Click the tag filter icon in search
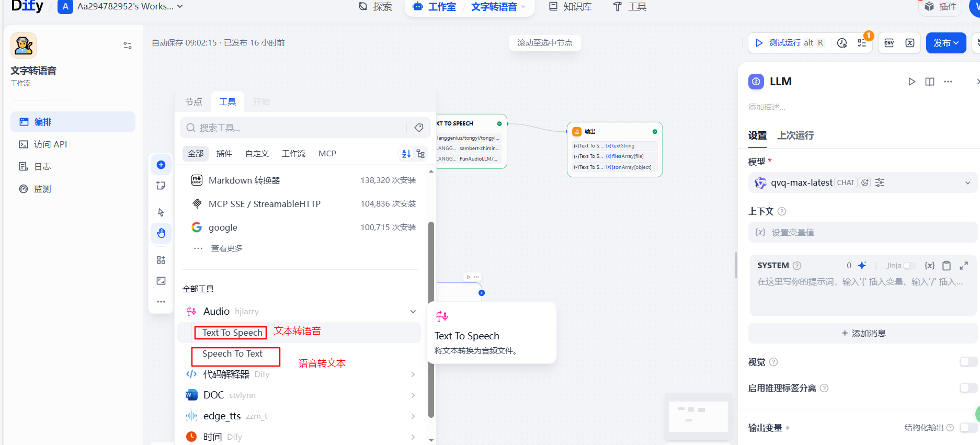The height and width of the screenshot is (445, 980). [x=419, y=128]
